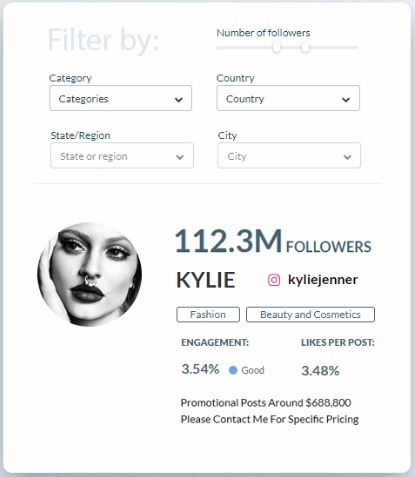415x477 pixels.
Task: Click Kylie's circular profile photo
Action: click(89, 275)
